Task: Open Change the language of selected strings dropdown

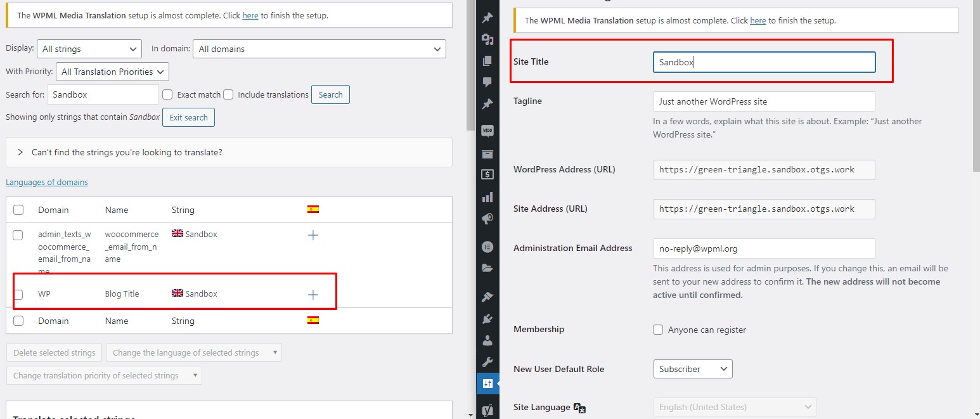Action: click(194, 352)
